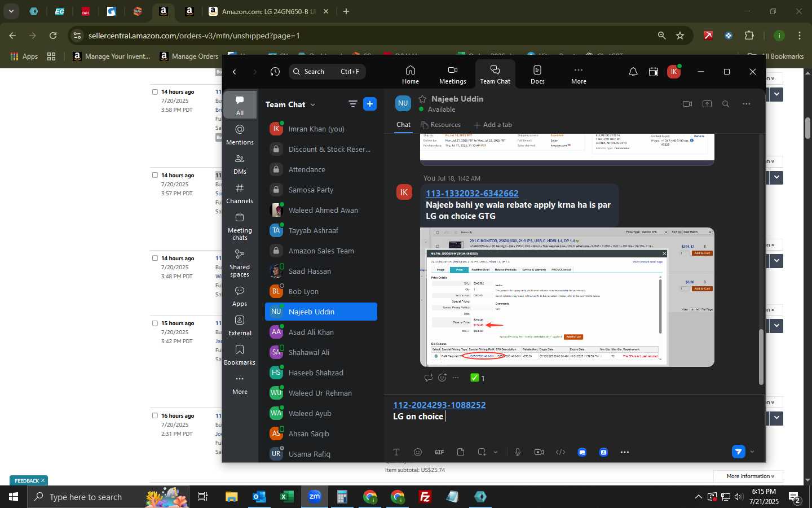Check the 16 hours ago order checkbox
The image size is (812, 508).
click(155, 415)
